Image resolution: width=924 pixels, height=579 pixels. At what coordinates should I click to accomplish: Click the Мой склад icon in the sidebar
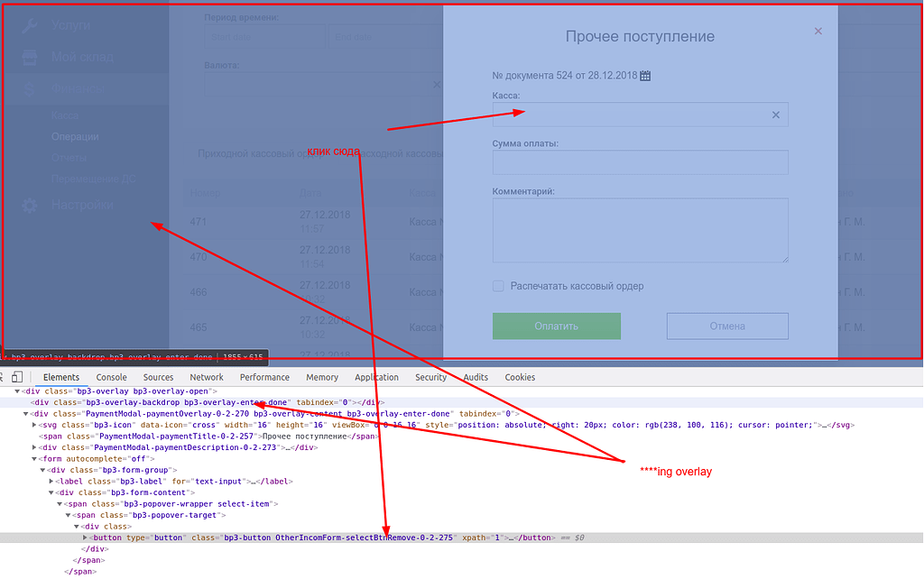point(30,57)
